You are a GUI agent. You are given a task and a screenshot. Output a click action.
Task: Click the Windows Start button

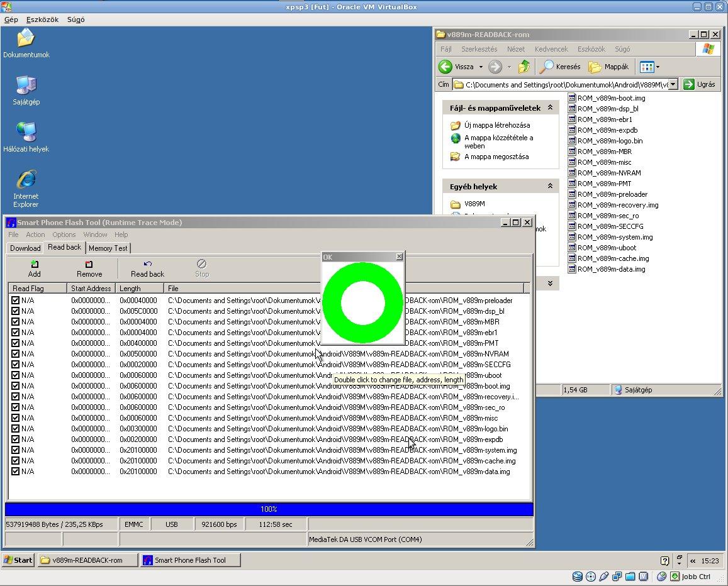18,560
